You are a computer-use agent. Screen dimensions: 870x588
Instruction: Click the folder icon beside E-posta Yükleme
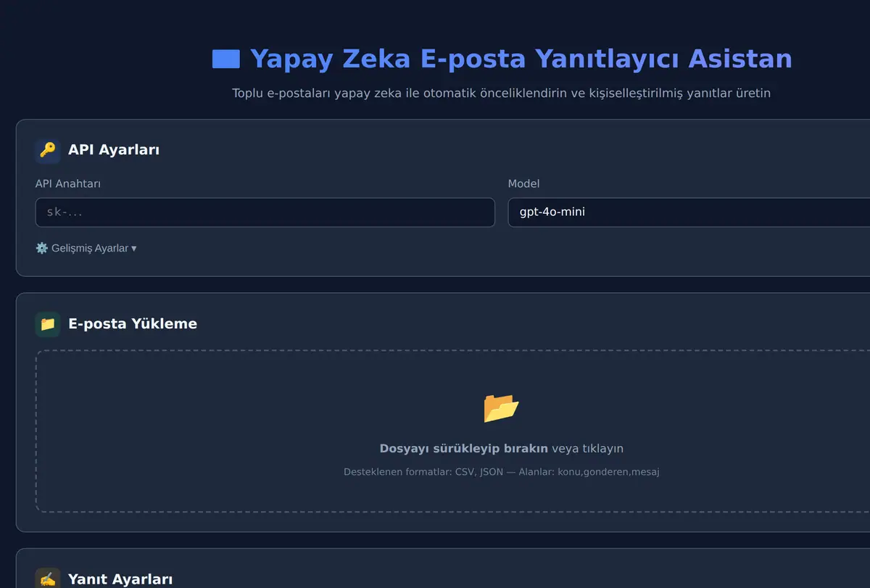tap(48, 324)
